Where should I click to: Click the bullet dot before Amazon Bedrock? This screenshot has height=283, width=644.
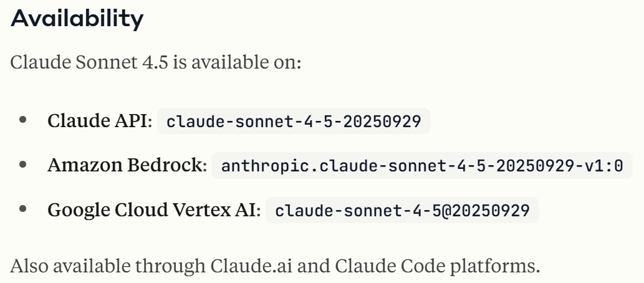coord(23,165)
